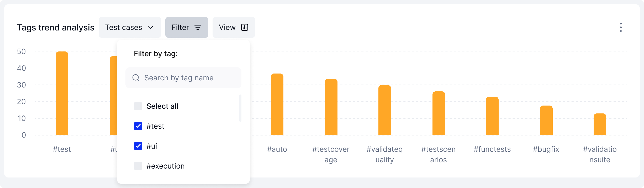Uncheck the #ui tag checkbox

pos(138,146)
